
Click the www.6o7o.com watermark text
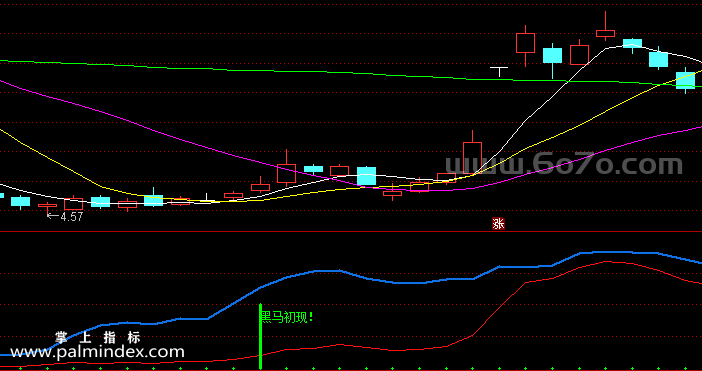[564, 164]
